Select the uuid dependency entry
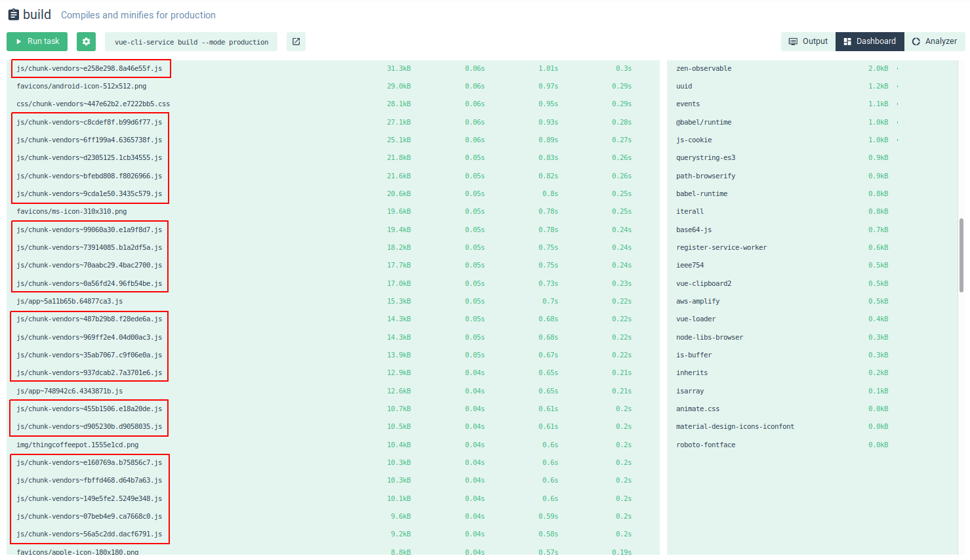The image size is (970, 560). click(684, 86)
